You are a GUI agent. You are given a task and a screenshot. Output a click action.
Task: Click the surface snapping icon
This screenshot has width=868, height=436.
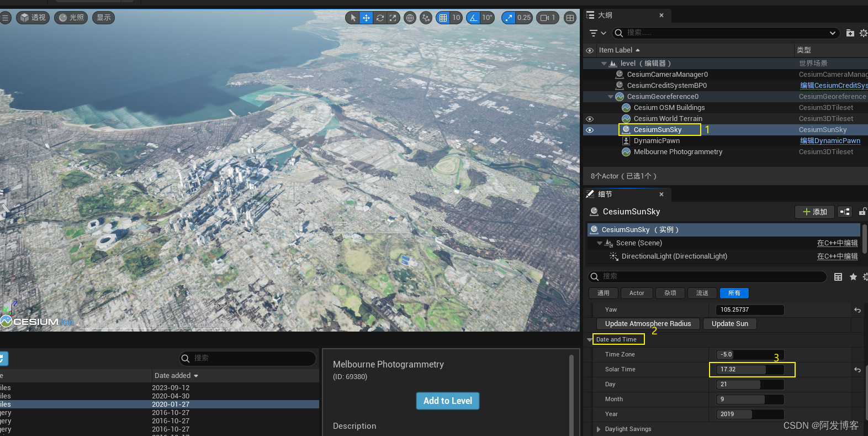[426, 18]
